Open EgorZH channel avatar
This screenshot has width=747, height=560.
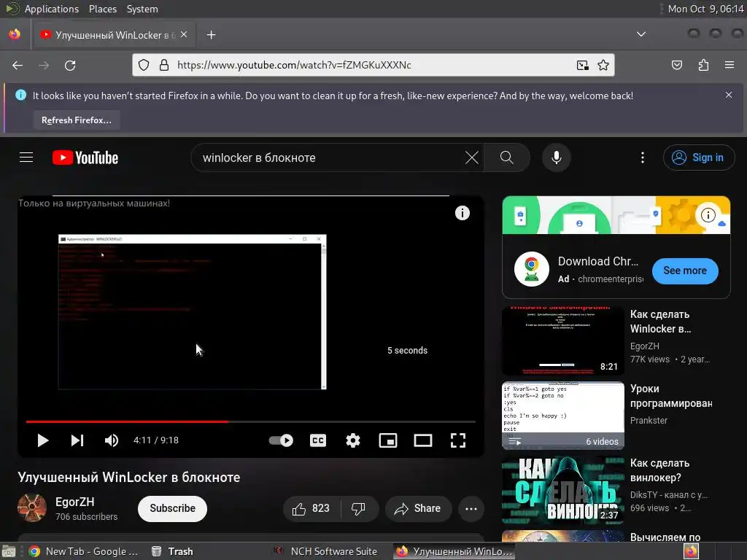point(32,508)
